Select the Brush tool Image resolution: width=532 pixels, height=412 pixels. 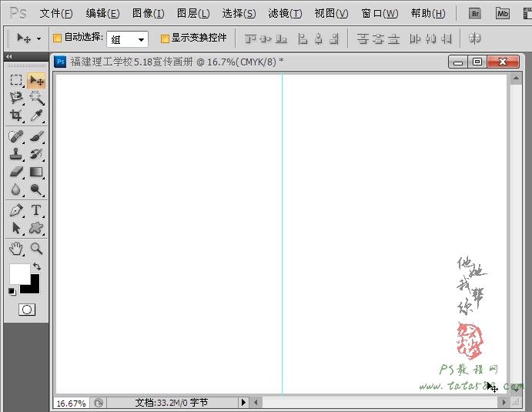[x=36, y=136]
